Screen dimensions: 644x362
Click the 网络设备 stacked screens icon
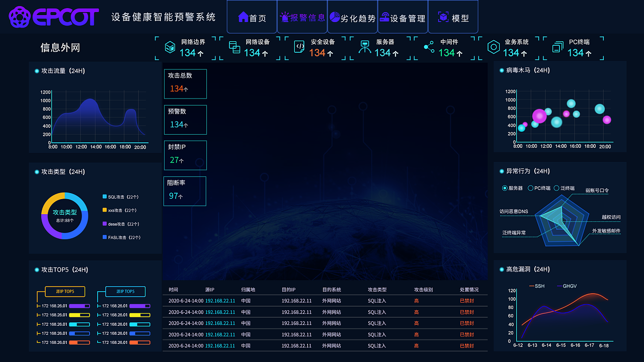pos(234,47)
